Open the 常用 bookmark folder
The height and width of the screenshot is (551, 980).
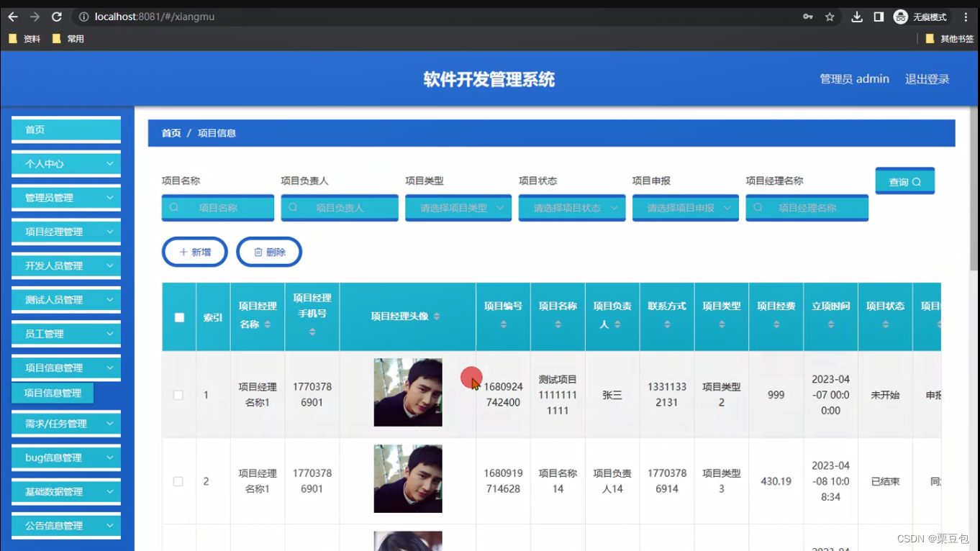[x=68, y=39]
